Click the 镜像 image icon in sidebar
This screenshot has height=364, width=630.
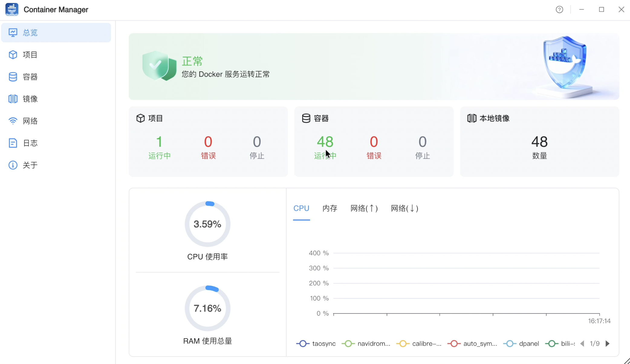tap(13, 99)
